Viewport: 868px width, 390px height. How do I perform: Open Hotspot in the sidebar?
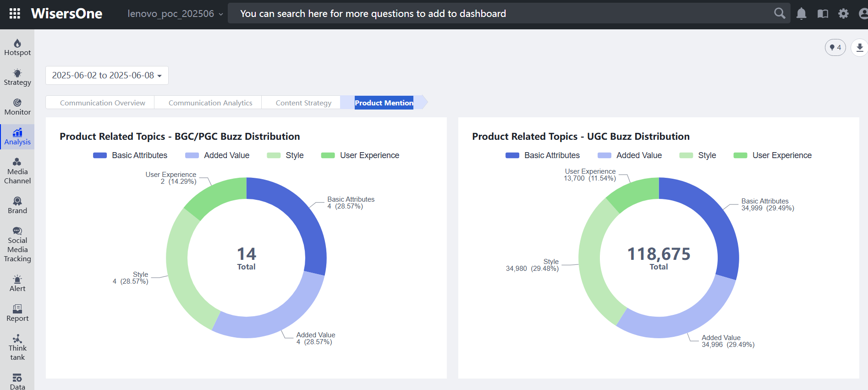pos(17,47)
